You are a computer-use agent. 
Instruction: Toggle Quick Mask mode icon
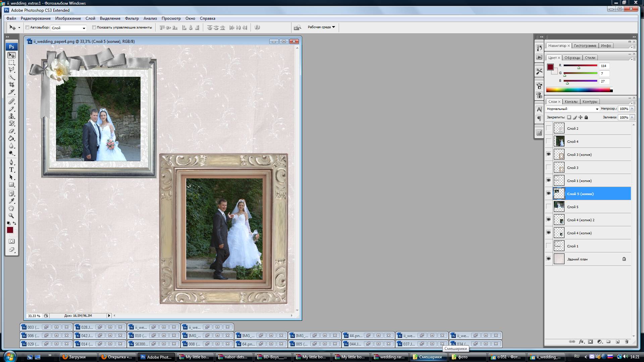point(11,241)
